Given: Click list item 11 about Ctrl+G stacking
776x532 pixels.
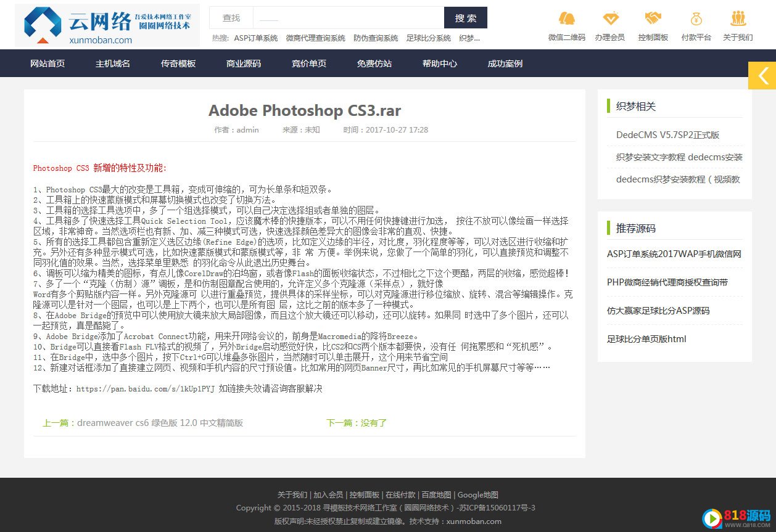Looking at the screenshot, I should [x=241, y=358].
